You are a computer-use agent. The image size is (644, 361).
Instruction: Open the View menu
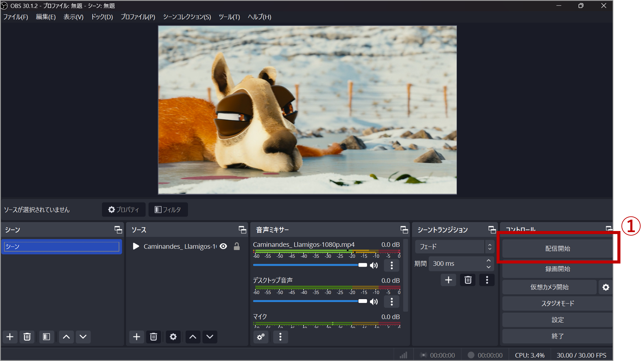(x=73, y=17)
